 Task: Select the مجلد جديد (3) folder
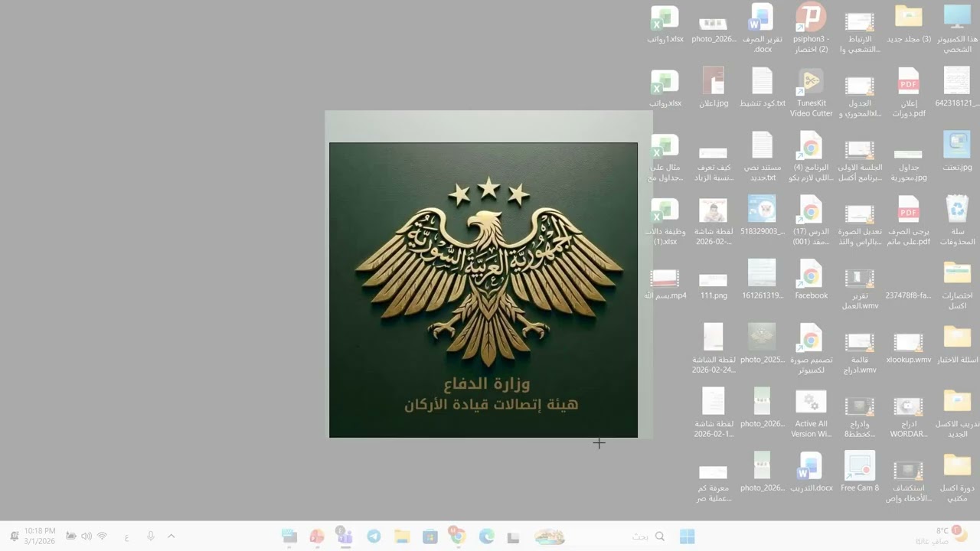click(x=908, y=24)
